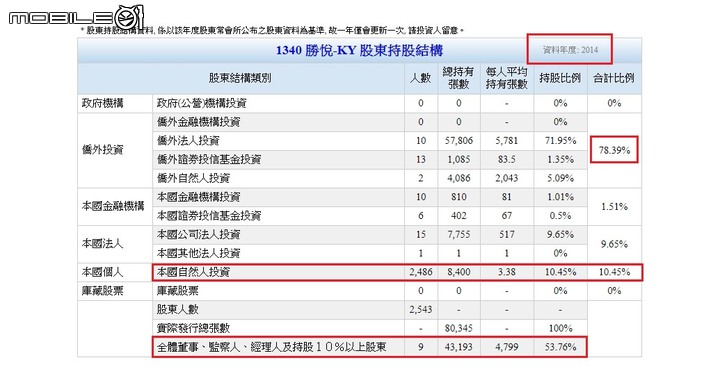Select the 本國金融機構投資 row label
Viewport: 720px width, 392px height.
(198, 197)
